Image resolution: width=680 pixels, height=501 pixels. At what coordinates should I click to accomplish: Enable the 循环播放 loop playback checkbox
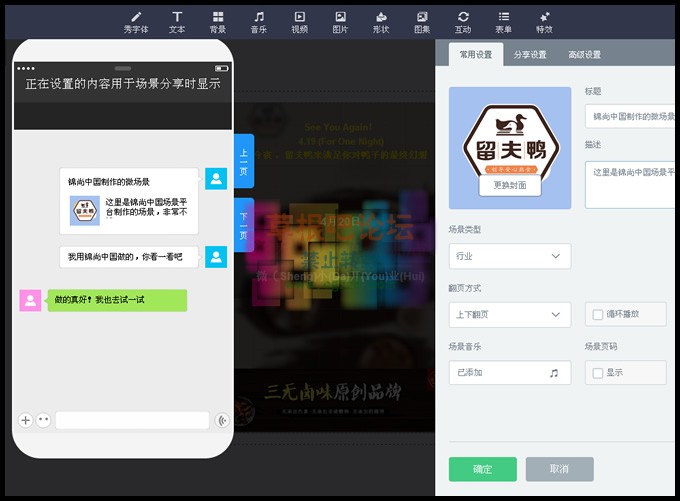click(x=598, y=314)
